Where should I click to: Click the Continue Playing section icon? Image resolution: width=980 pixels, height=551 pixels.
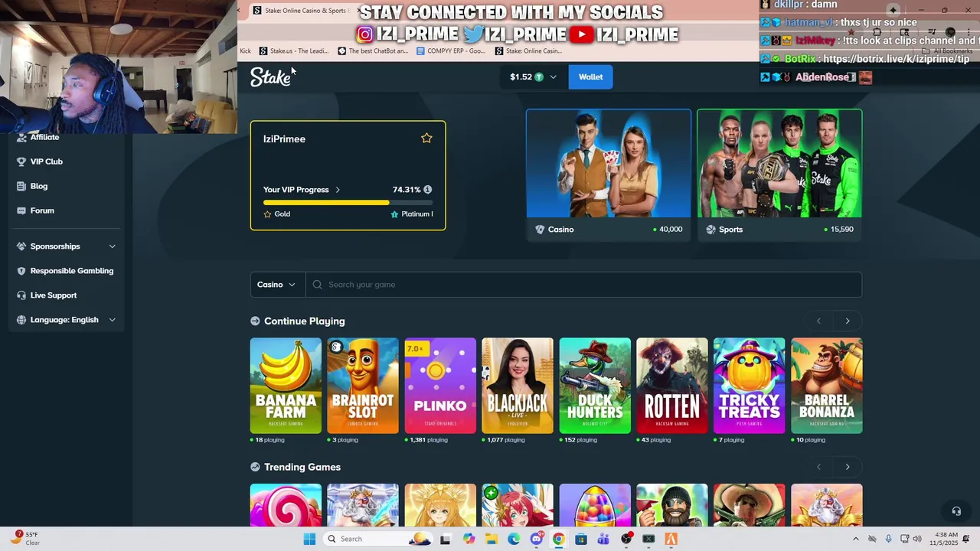click(255, 321)
